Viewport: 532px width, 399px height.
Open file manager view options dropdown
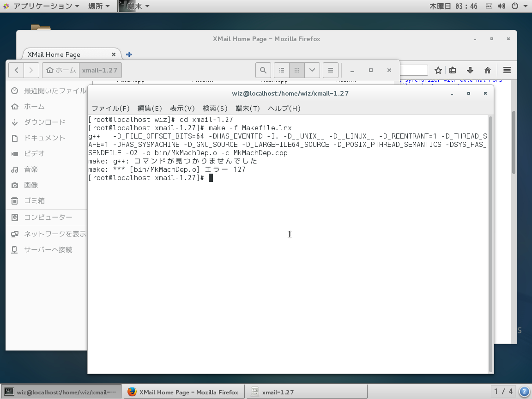312,70
